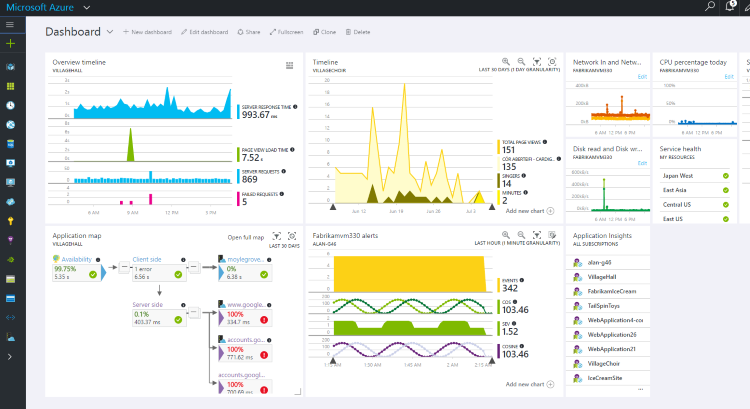Click the right marker on alerts chart axis

pos(492,361)
